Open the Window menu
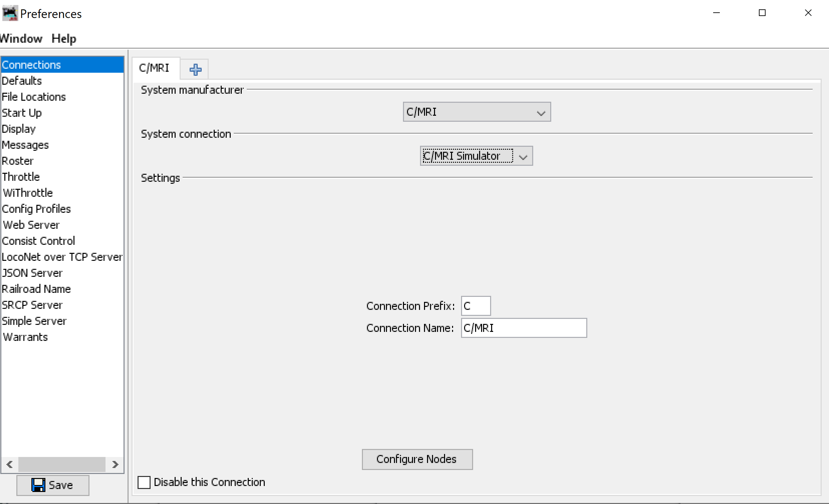This screenshot has height=504, width=829. tap(21, 38)
